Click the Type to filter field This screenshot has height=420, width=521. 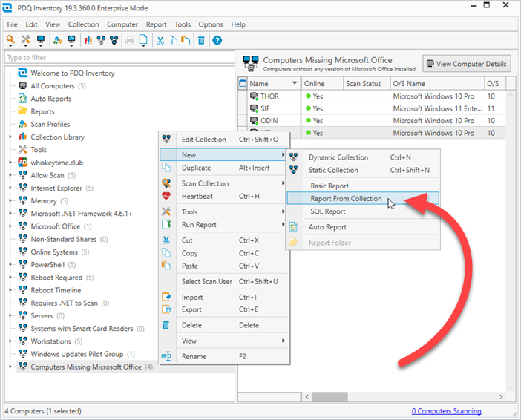click(x=119, y=57)
